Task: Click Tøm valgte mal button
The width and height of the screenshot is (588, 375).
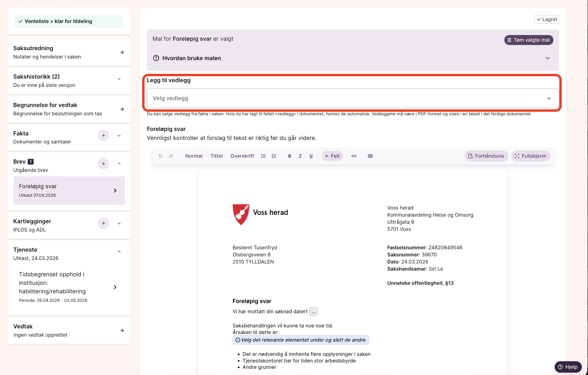Action: pyautogui.click(x=529, y=40)
